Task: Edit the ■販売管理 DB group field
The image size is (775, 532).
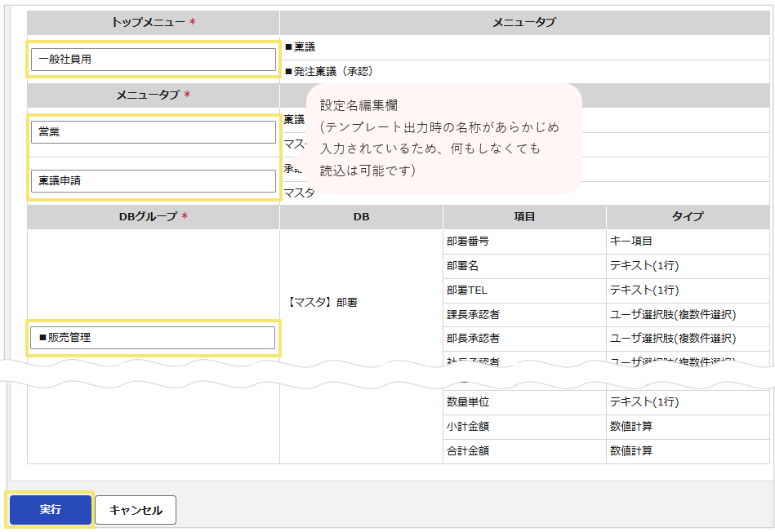Action: click(x=153, y=337)
